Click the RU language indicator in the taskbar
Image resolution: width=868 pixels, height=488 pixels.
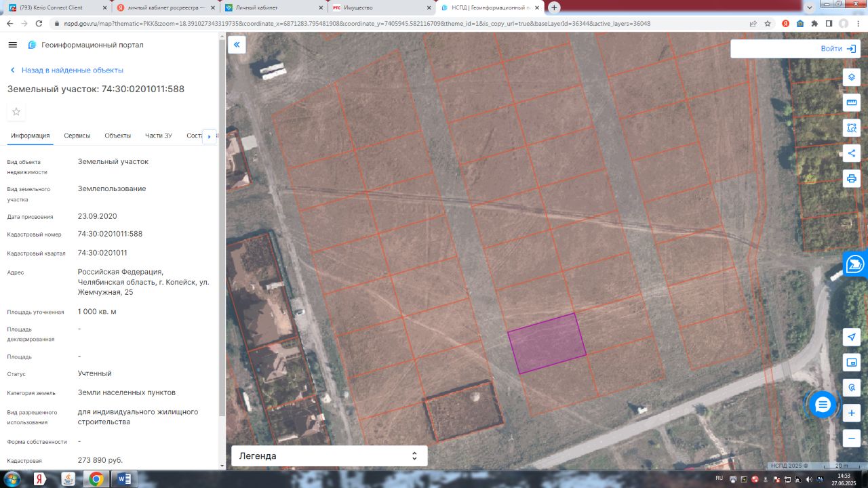click(x=719, y=479)
